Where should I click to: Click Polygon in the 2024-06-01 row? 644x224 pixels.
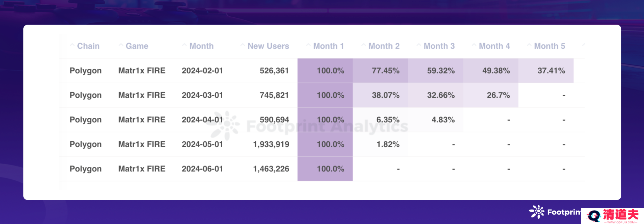(x=86, y=169)
